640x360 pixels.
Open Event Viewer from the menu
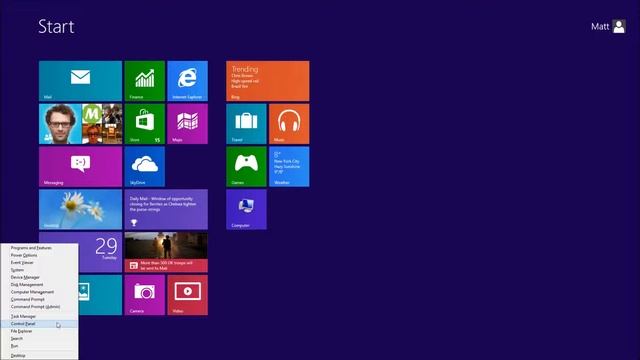(39, 262)
